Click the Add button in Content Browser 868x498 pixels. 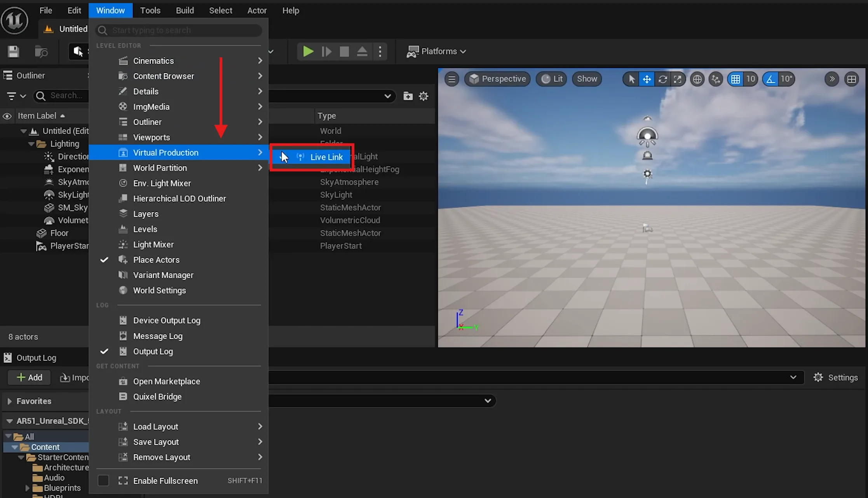[x=29, y=378]
